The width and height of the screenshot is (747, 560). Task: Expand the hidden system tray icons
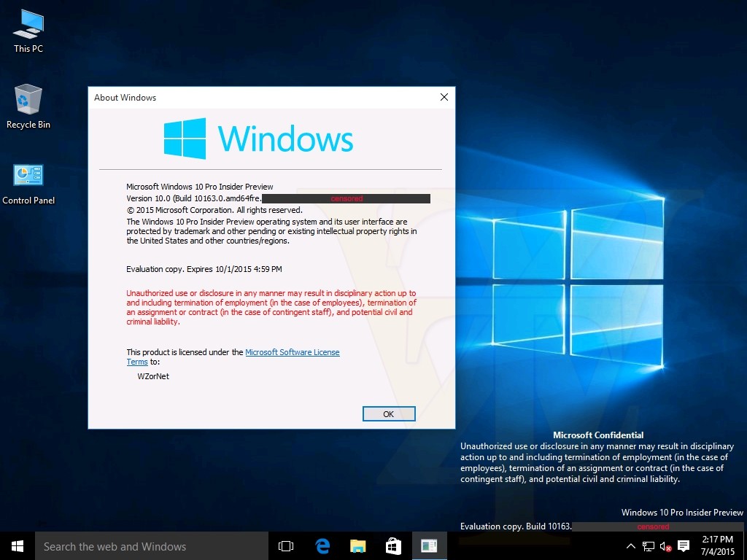pos(631,546)
